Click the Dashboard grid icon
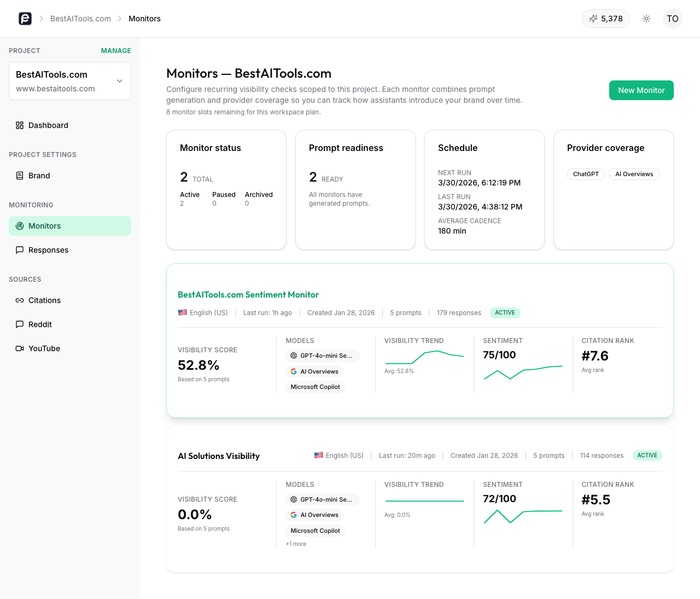This screenshot has width=700, height=599. pos(20,125)
